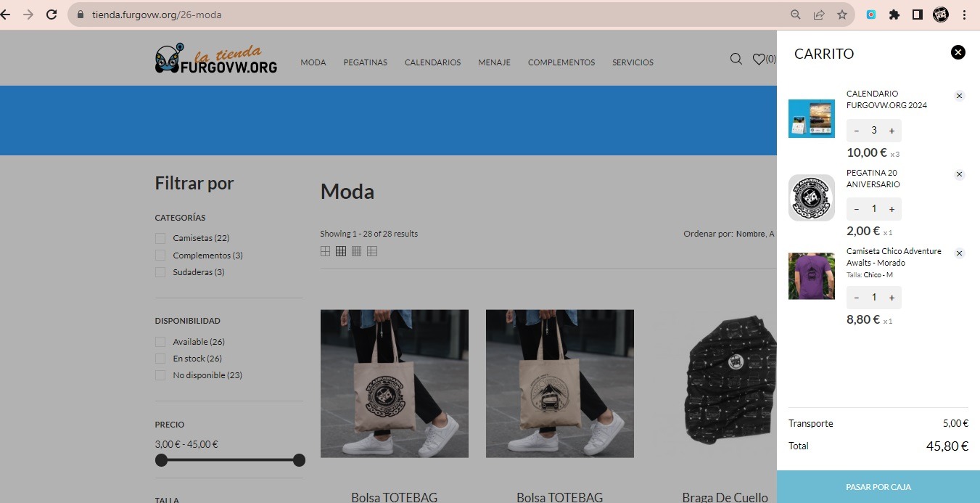Open the Extensions puzzle menu

(894, 15)
